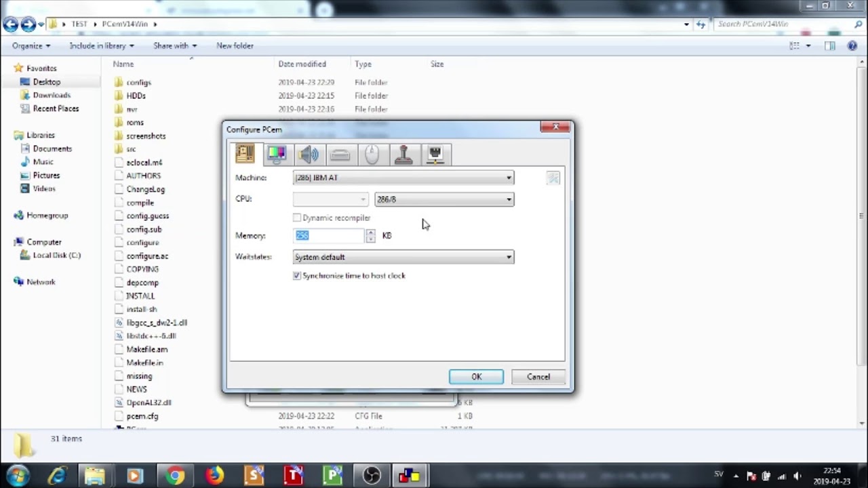Click the Memory field showing 256
The image size is (868, 488).
(329, 235)
